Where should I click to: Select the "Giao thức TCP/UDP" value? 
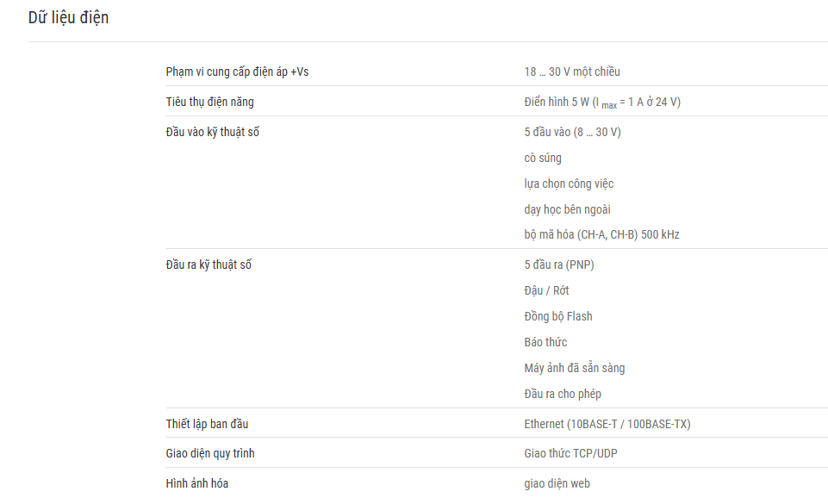(571, 453)
